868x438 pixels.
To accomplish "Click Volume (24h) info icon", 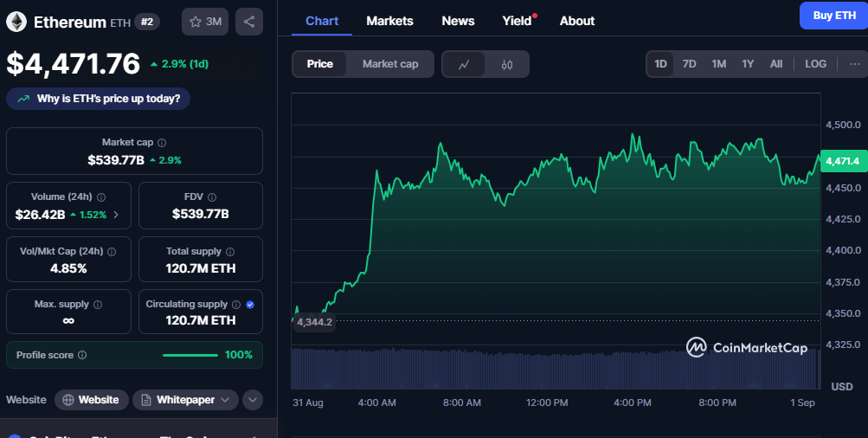I will pyautogui.click(x=101, y=197).
